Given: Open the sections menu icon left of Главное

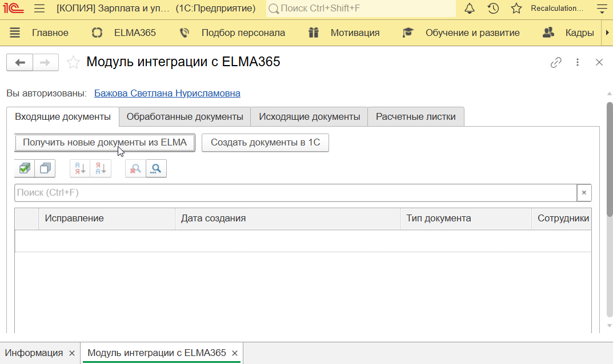Looking at the screenshot, I should coord(15,33).
